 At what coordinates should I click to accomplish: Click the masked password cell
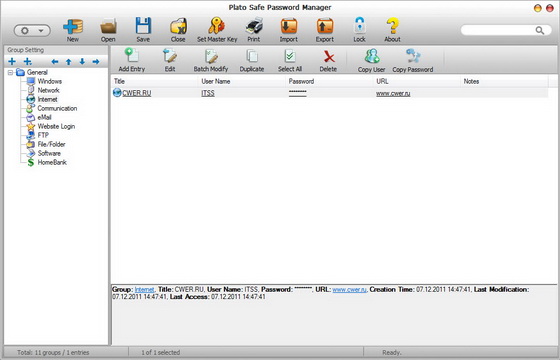[x=298, y=93]
